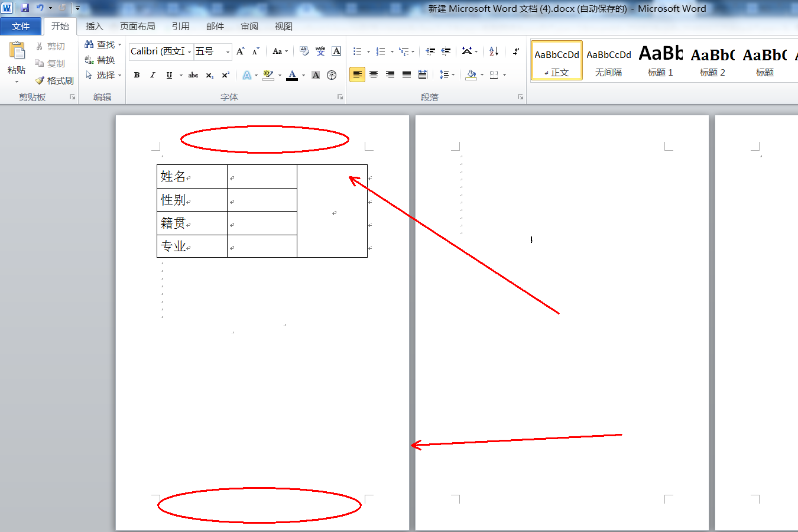Click the character border icon
The width and height of the screenshot is (798, 532).
pyautogui.click(x=336, y=51)
